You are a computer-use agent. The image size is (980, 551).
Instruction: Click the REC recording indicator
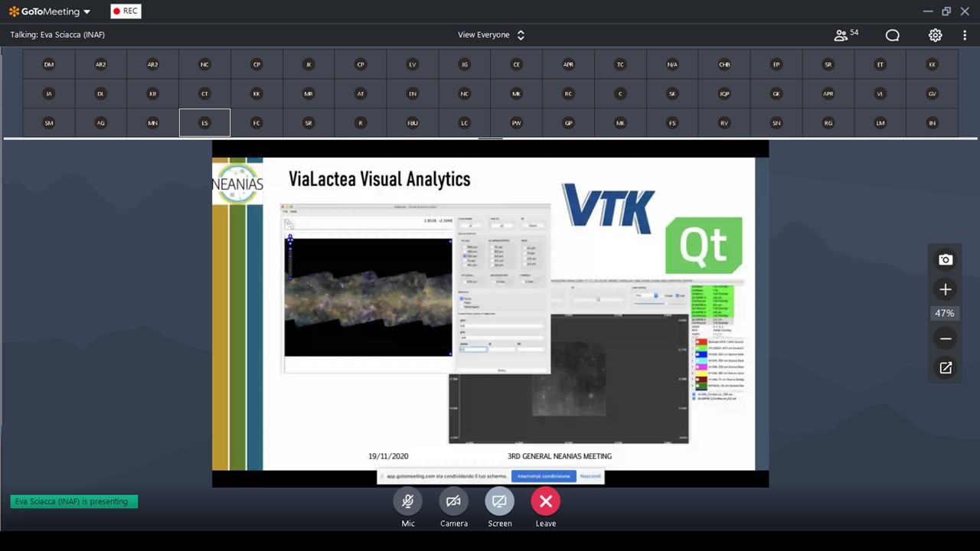126,11
